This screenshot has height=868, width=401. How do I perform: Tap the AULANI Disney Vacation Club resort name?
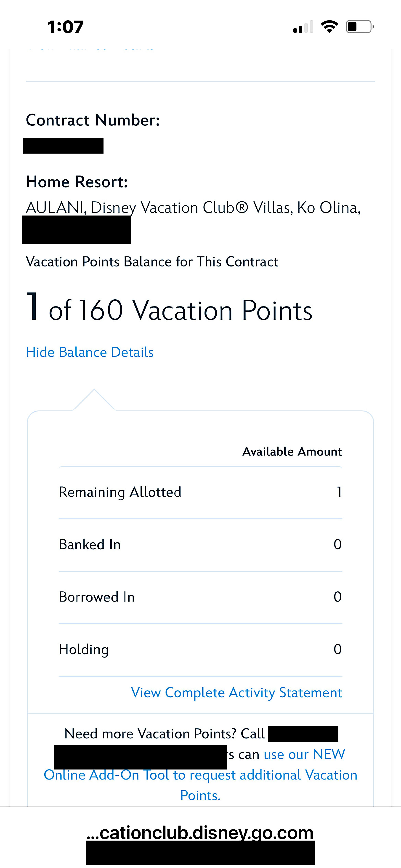pyautogui.click(x=193, y=208)
